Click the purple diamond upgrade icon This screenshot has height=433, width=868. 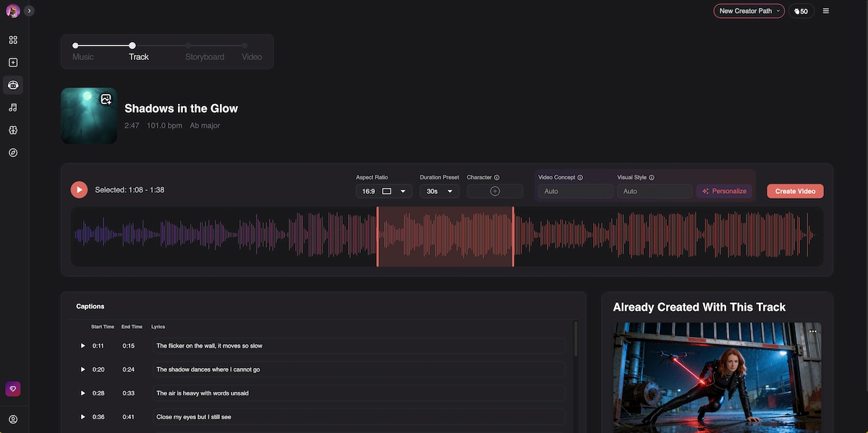click(x=13, y=389)
